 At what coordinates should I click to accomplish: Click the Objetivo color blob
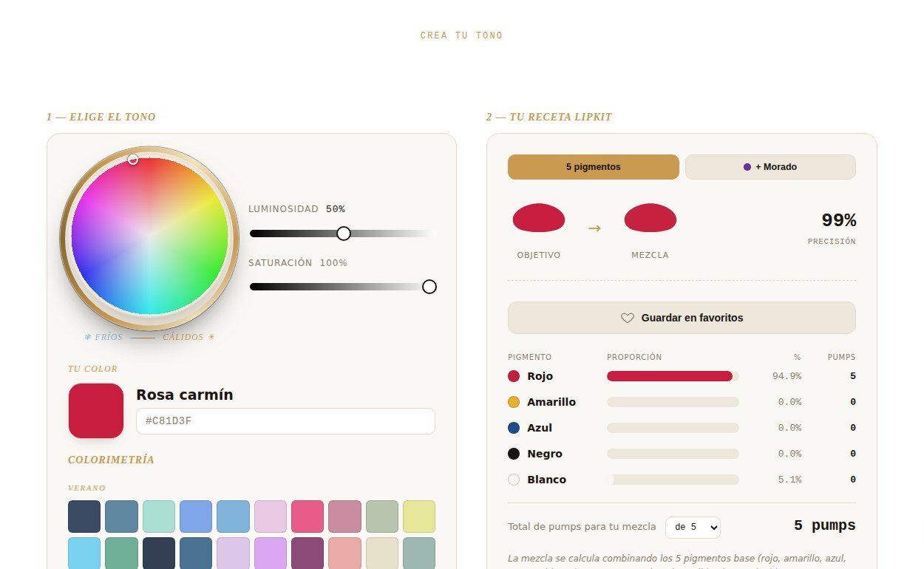point(539,218)
